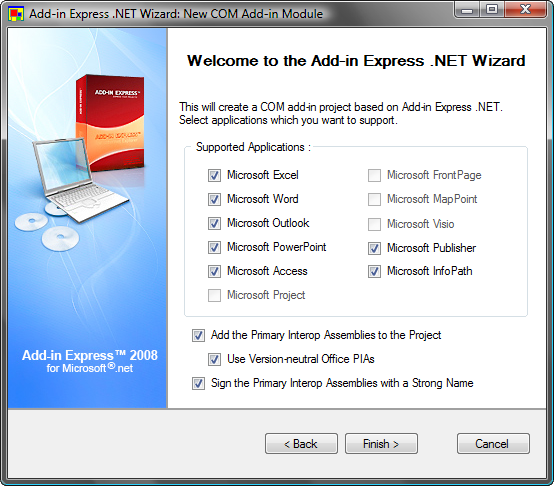Screen dimensions: 554x486
Task: Click the Finish button
Action: [x=381, y=444]
